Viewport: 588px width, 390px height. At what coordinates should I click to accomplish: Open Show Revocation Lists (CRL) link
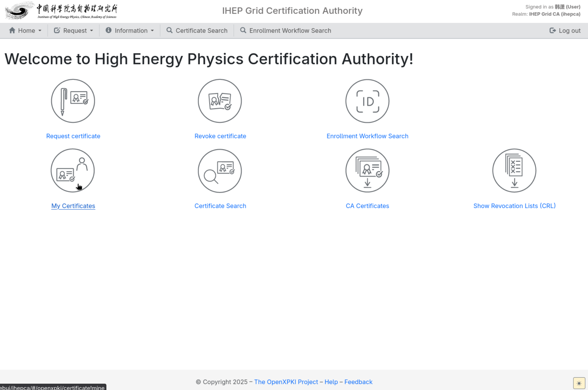tap(514, 206)
